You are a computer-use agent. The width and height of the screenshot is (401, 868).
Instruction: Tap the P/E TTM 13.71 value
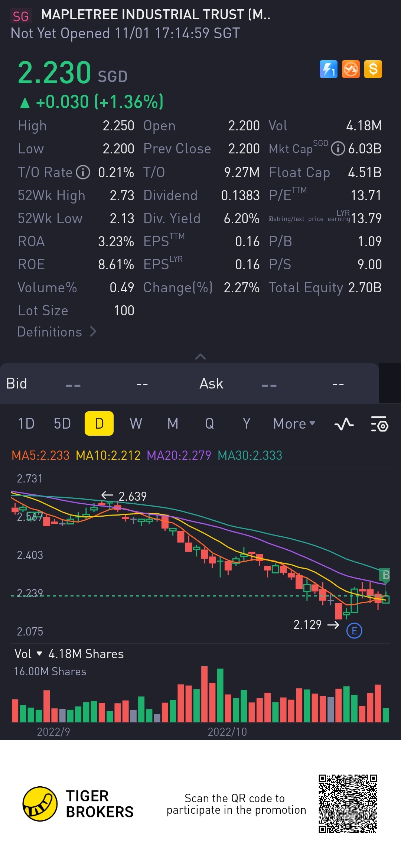(x=366, y=195)
